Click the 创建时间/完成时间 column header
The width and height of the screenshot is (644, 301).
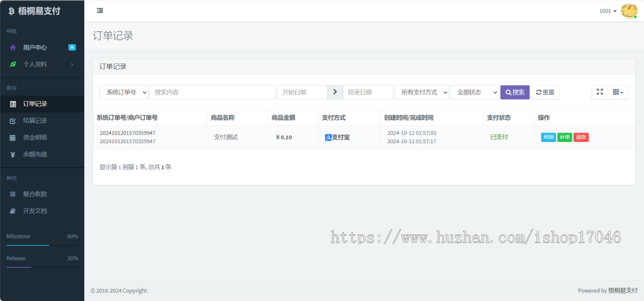(432, 118)
